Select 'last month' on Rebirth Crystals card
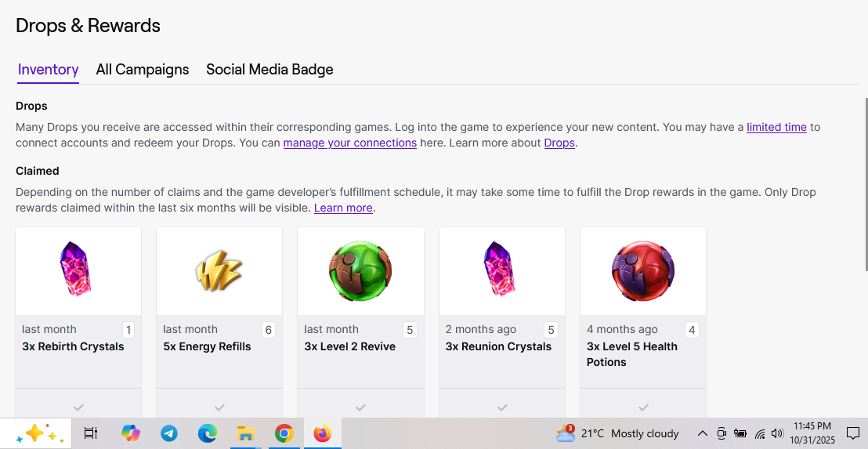The height and width of the screenshot is (449, 868). pyautogui.click(x=49, y=329)
